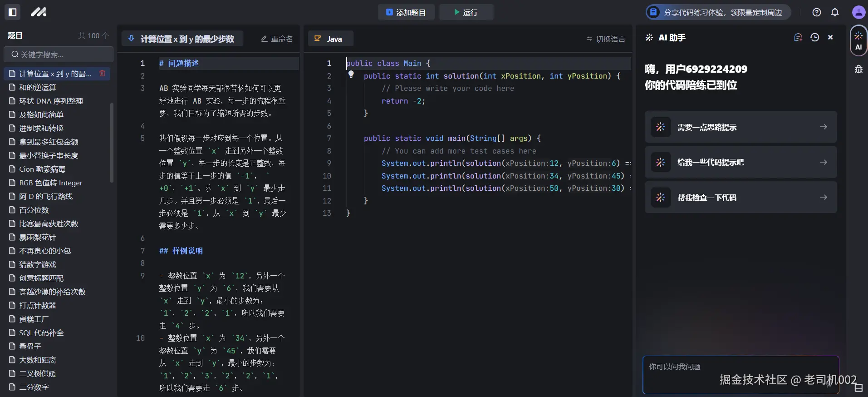Select problem 及格如此简单

coord(57,114)
